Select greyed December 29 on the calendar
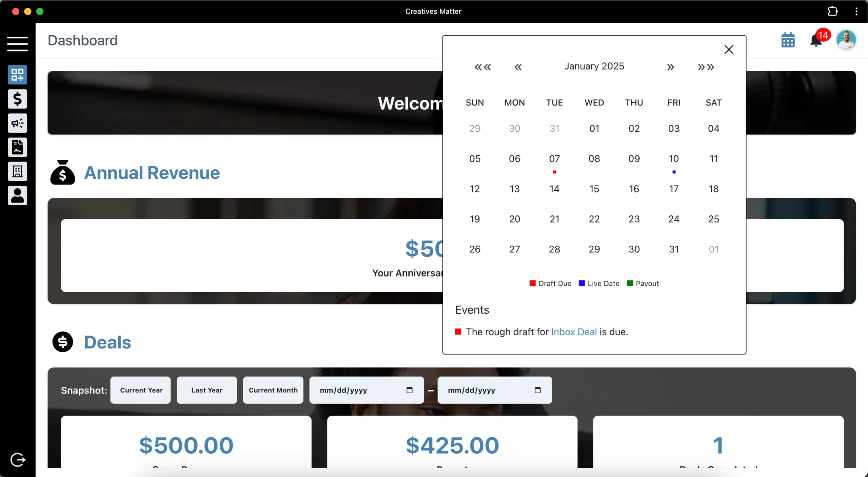The width and height of the screenshot is (868, 477). (475, 129)
